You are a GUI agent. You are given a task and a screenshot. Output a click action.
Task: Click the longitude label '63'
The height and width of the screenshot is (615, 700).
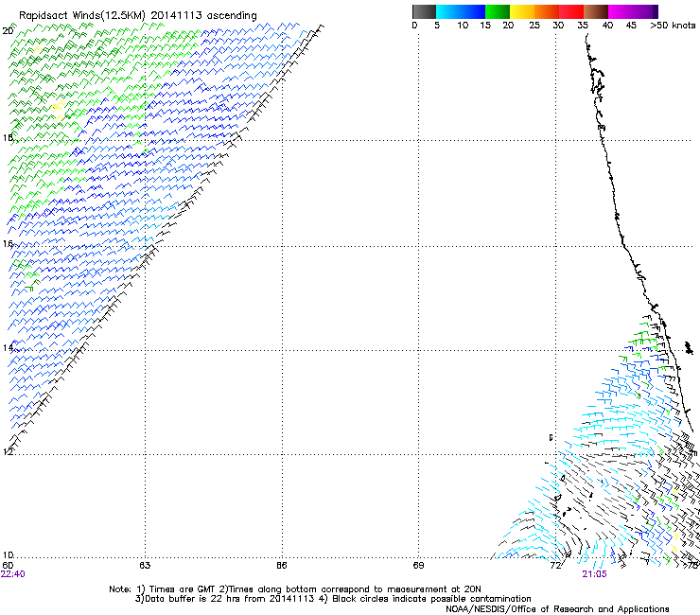click(x=145, y=566)
